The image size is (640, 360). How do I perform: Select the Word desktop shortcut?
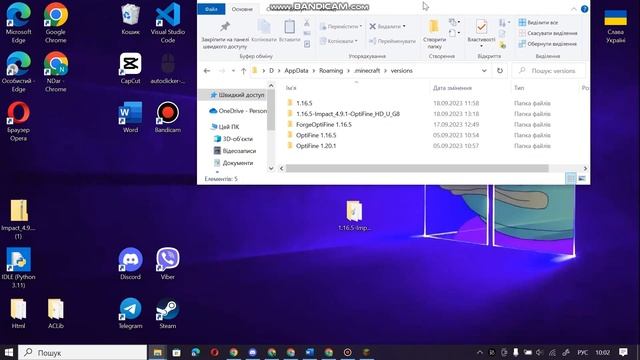pyautogui.click(x=131, y=118)
